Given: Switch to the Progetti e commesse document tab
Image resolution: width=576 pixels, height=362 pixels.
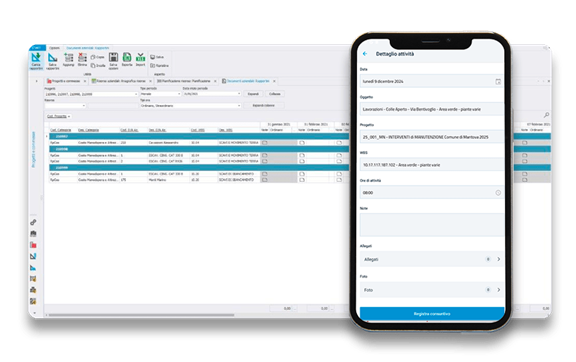Looking at the screenshot, I should coord(66,81).
